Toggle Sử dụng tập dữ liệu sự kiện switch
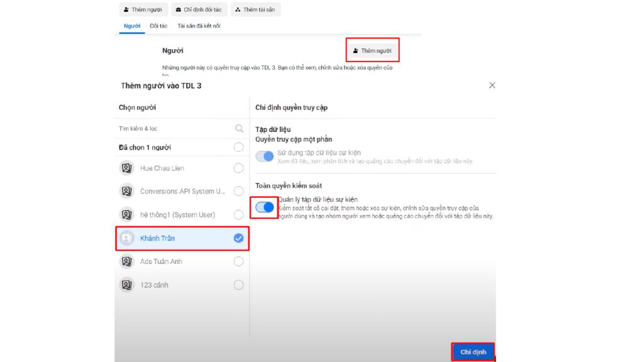This screenshot has width=644, height=362. click(265, 156)
